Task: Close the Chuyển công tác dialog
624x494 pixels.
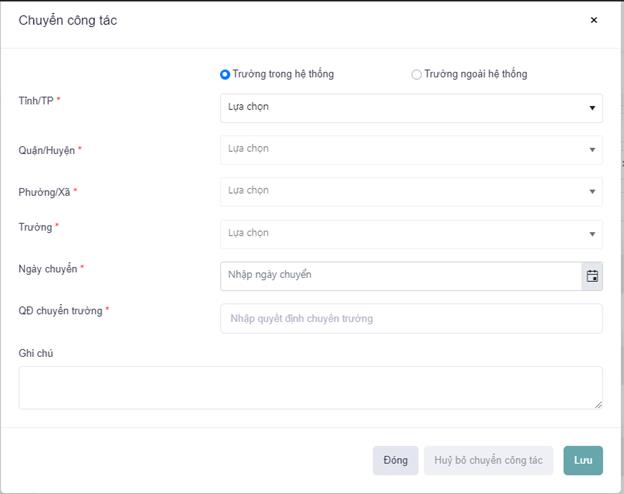Action: pos(593,20)
